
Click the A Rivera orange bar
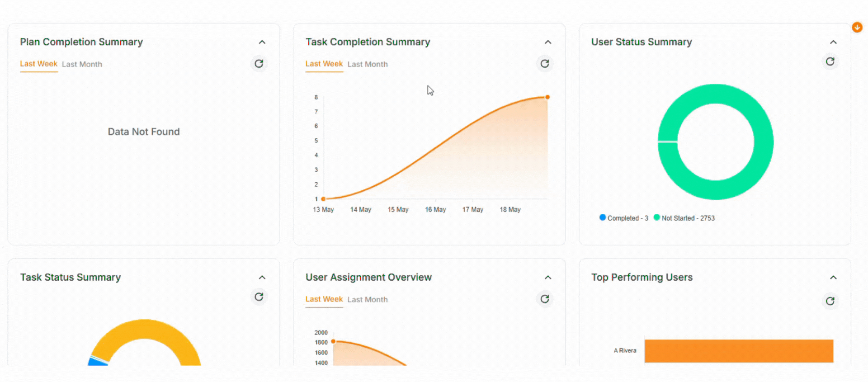738,351
